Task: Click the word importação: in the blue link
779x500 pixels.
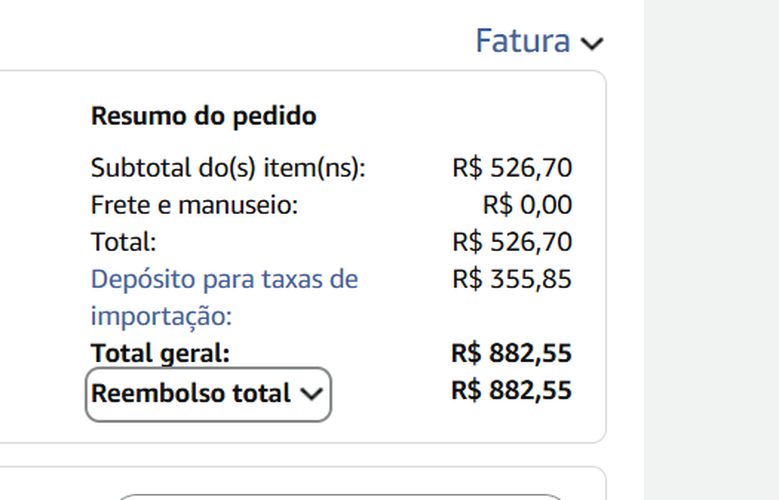Action: click(161, 317)
